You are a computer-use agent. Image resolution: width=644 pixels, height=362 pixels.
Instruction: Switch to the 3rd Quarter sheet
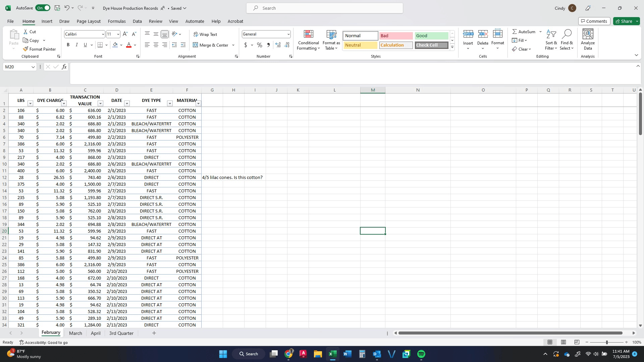tap(121, 333)
